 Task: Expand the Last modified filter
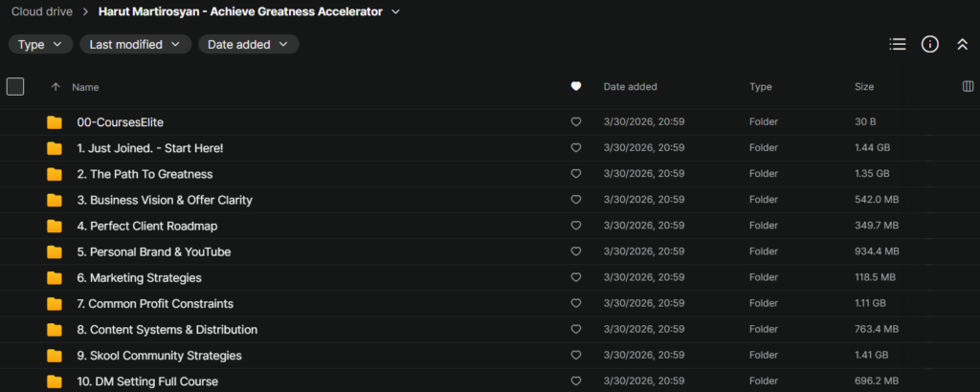coord(135,44)
